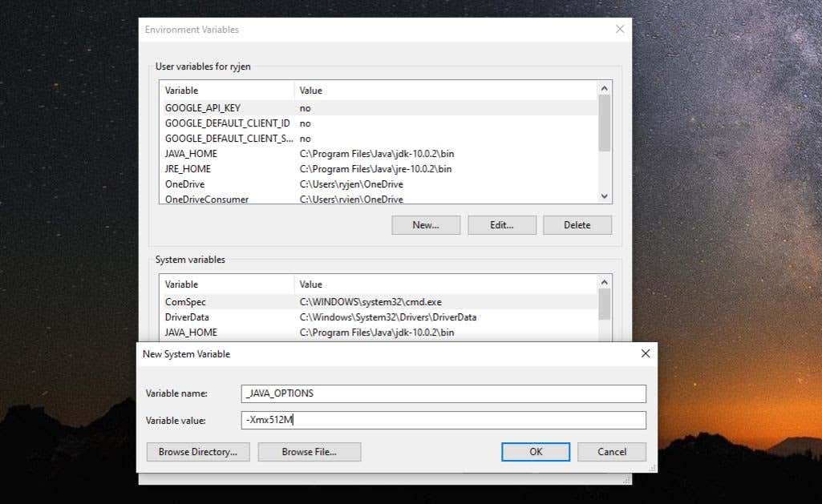
Task: Click up arrow of user variables scrollbar
Action: (x=605, y=88)
